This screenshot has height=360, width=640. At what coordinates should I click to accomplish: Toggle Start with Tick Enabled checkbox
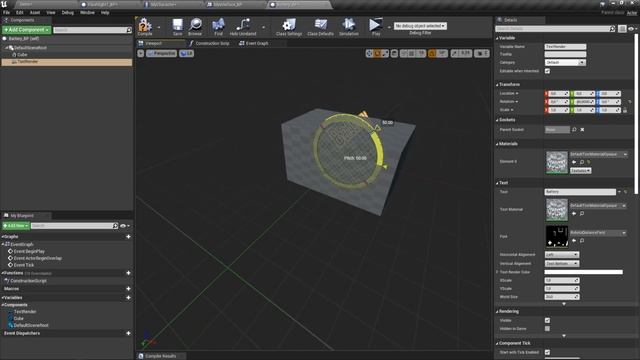(x=547, y=352)
